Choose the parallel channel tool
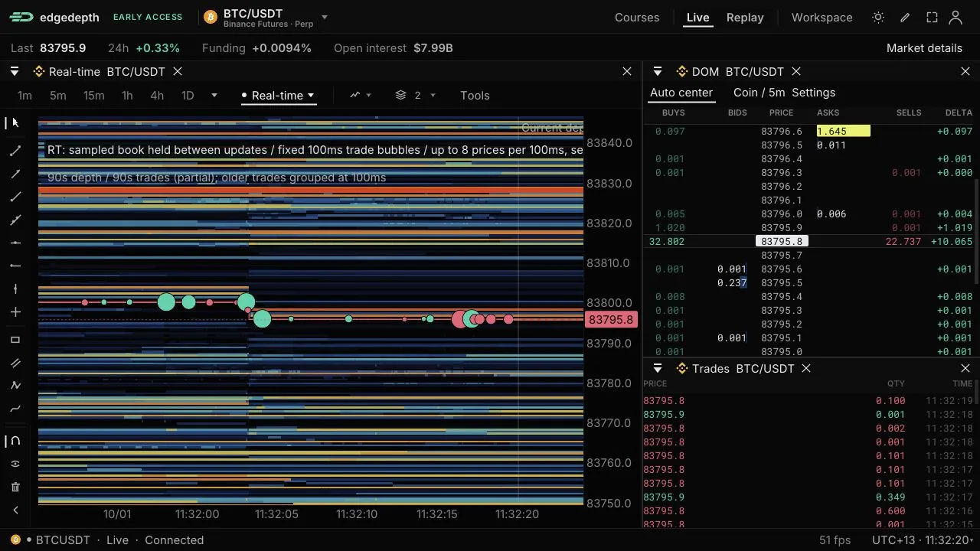This screenshot has width=980, height=551. (15, 363)
